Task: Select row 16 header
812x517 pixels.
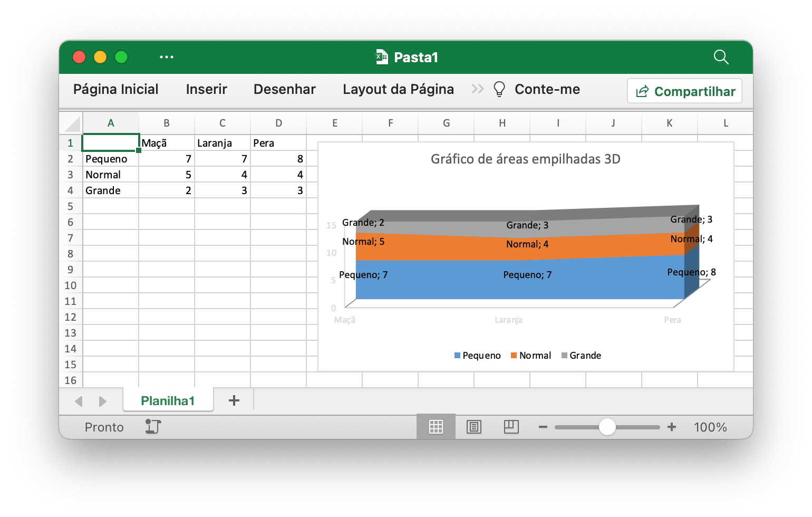Action: (71, 380)
